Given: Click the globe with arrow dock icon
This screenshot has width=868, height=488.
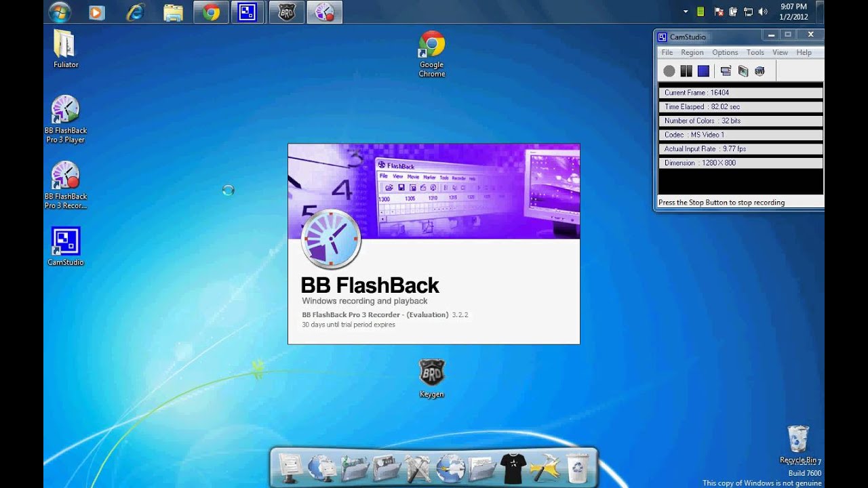Looking at the screenshot, I should coord(450,468).
